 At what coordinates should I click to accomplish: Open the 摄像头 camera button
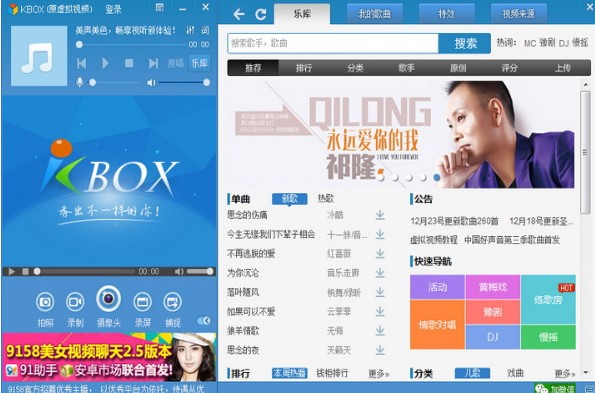pos(109,306)
